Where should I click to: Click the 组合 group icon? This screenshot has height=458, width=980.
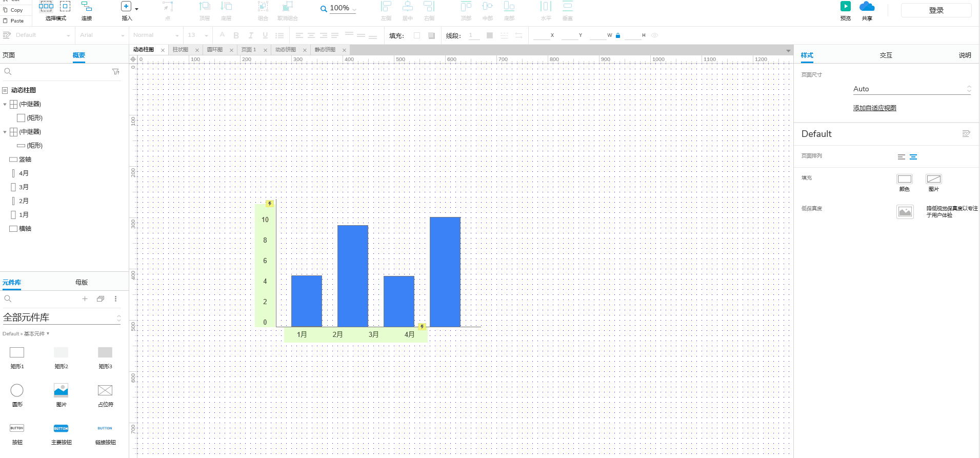pyautogui.click(x=263, y=7)
